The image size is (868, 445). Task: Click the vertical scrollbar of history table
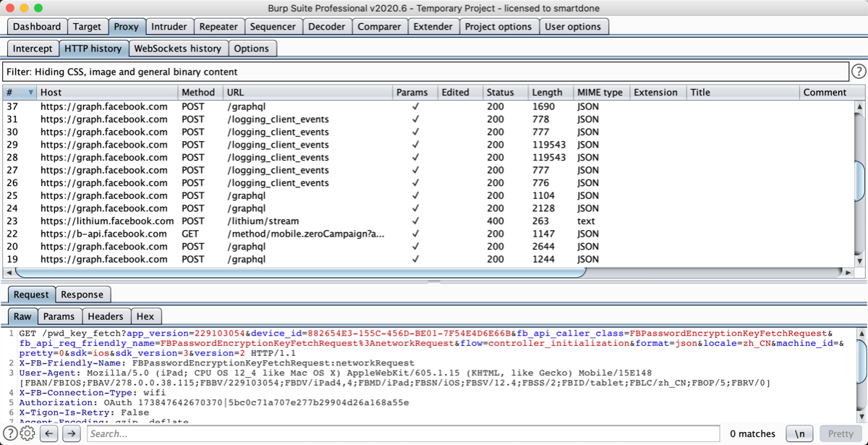[x=859, y=181]
